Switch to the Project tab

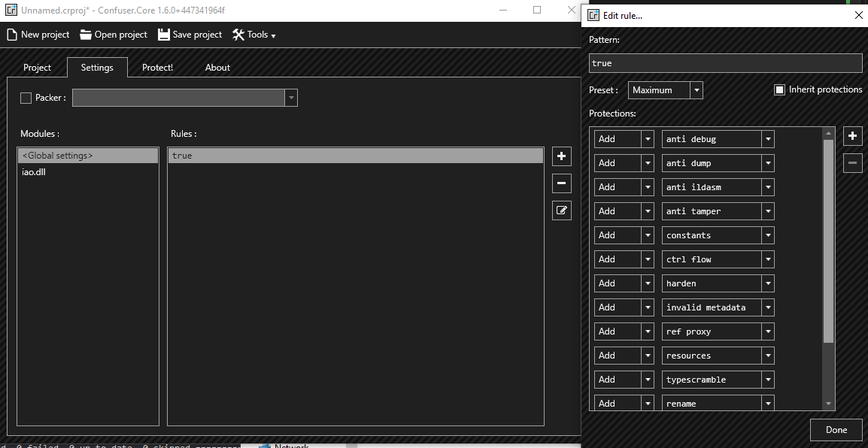(37, 68)
